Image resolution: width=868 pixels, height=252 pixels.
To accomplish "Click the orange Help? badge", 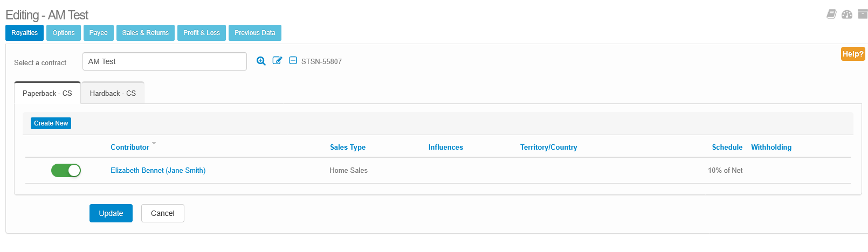I will coord(853,54).
